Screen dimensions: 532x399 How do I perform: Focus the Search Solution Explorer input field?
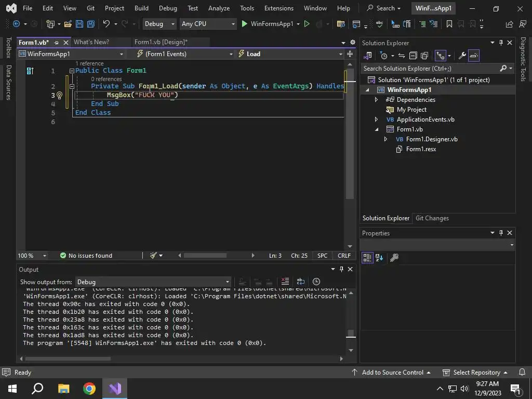[430, 69]
